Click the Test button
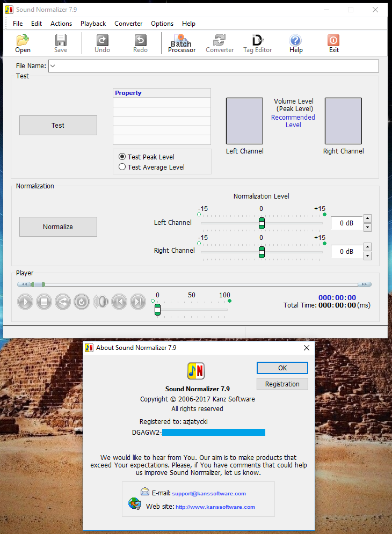392x534 pixels. 58,126
